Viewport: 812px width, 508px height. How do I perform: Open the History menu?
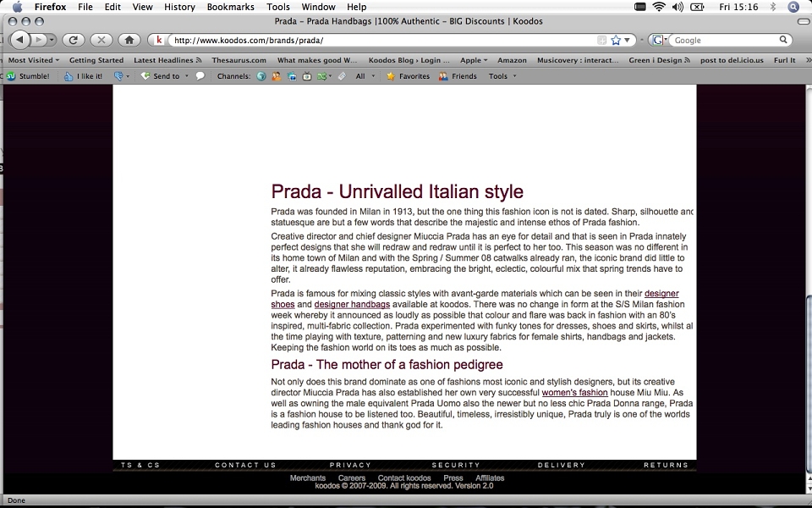[179, 7]
